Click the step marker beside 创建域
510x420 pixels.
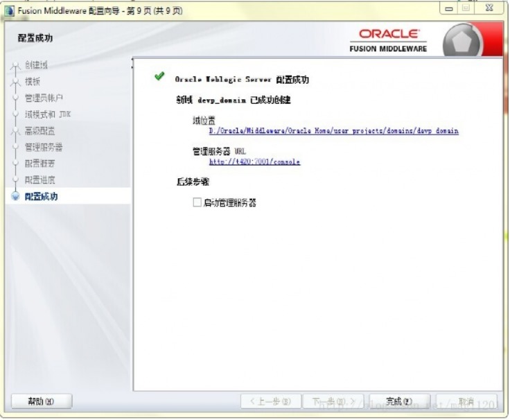[15, 65]
